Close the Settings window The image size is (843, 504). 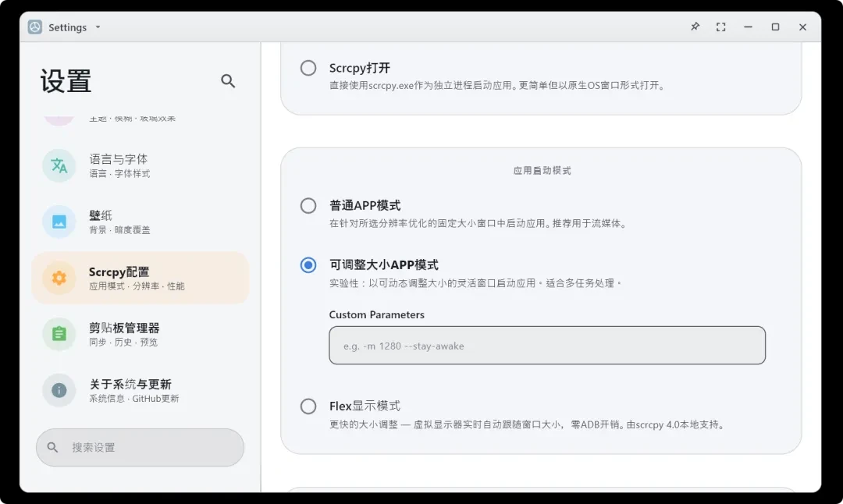pyautogui.click(x=802, y=27)
